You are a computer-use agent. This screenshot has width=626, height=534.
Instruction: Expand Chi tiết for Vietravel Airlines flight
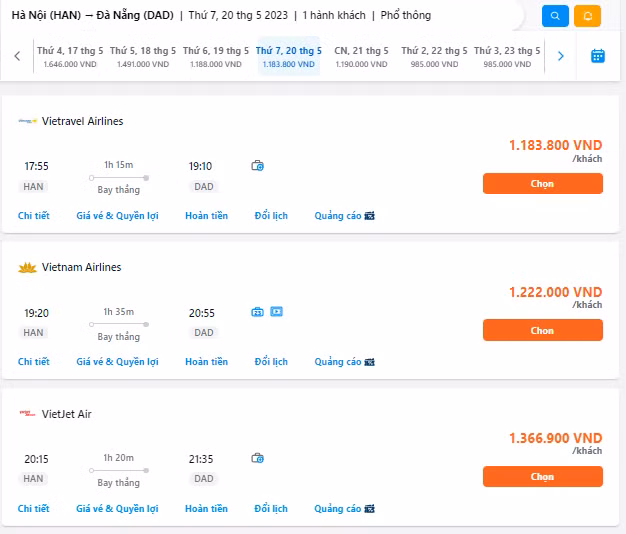(x=34, y=216)
